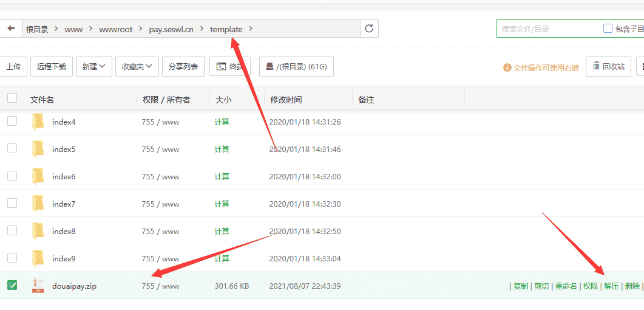Click the 备注 column header
The image size is (644, 310).
(x=366, y=100)
